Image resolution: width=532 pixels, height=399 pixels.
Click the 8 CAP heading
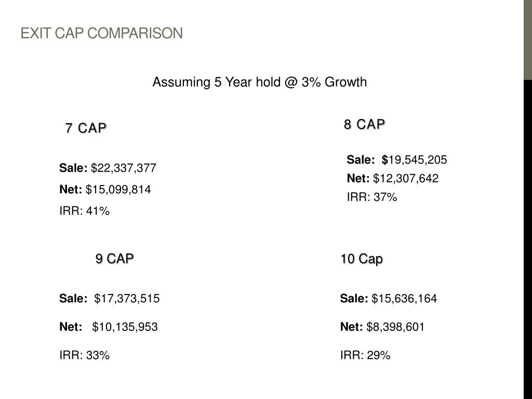(364, 124)
